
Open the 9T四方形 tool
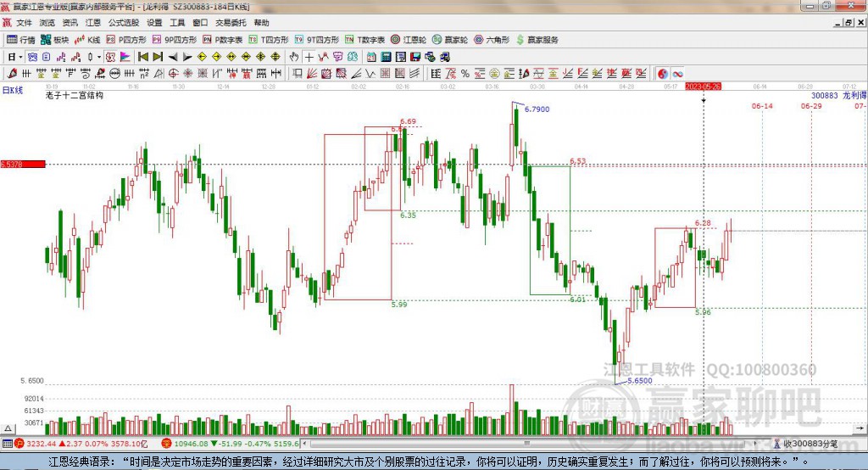pos(317,40)
